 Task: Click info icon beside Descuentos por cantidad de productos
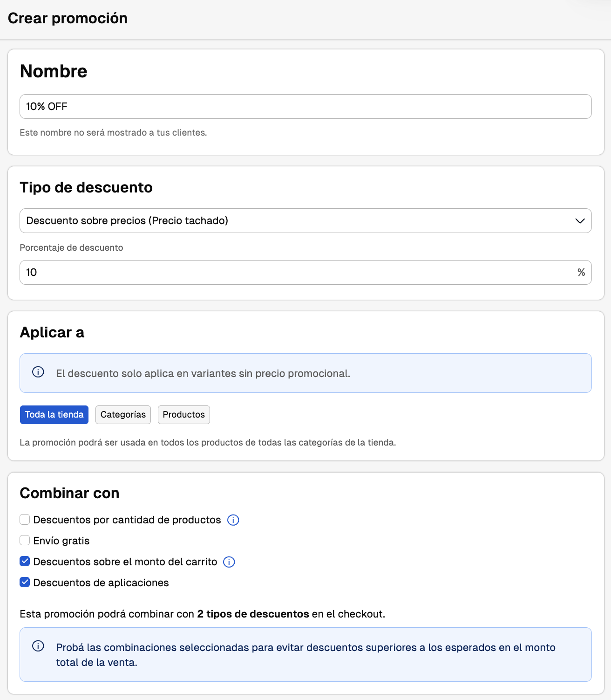point(233,520)
